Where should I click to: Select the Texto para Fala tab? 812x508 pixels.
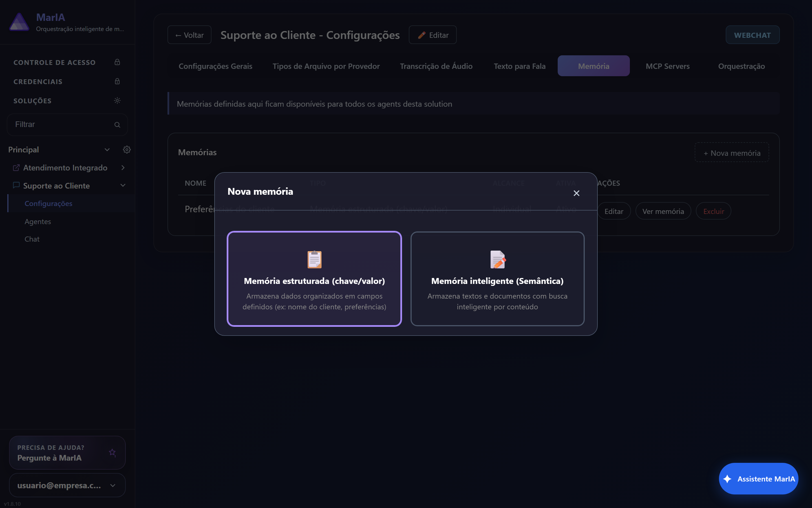tap(519, 66)
